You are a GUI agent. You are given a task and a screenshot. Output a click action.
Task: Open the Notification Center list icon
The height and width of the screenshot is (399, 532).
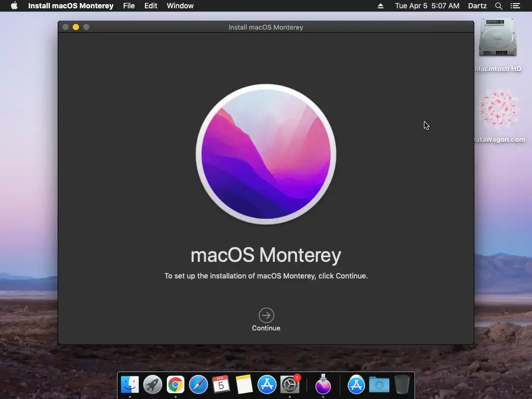[515, 6]
